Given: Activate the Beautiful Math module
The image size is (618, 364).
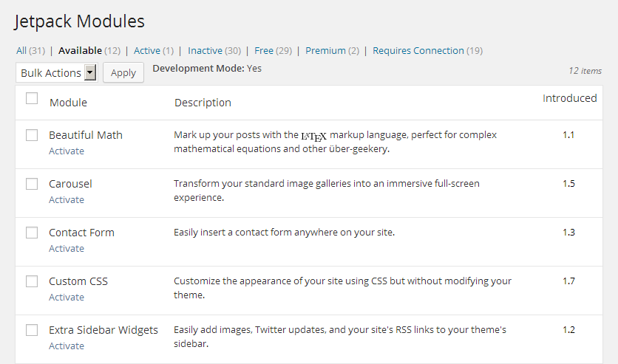Looking at the screenshot, I should point(67,151).
